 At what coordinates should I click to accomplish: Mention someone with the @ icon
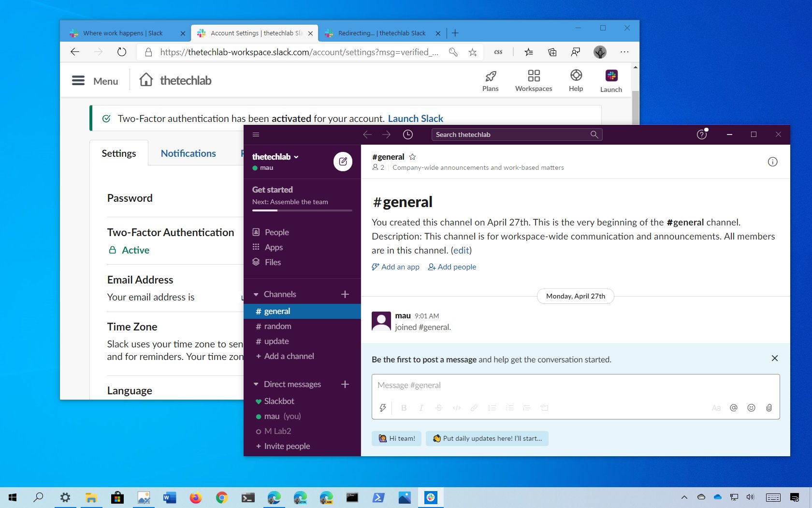pos(734,408)
